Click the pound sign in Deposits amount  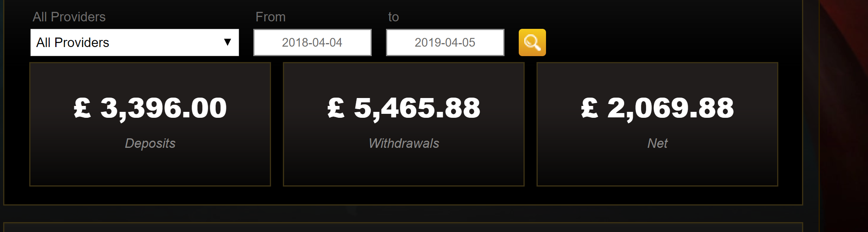click(83, 108)
